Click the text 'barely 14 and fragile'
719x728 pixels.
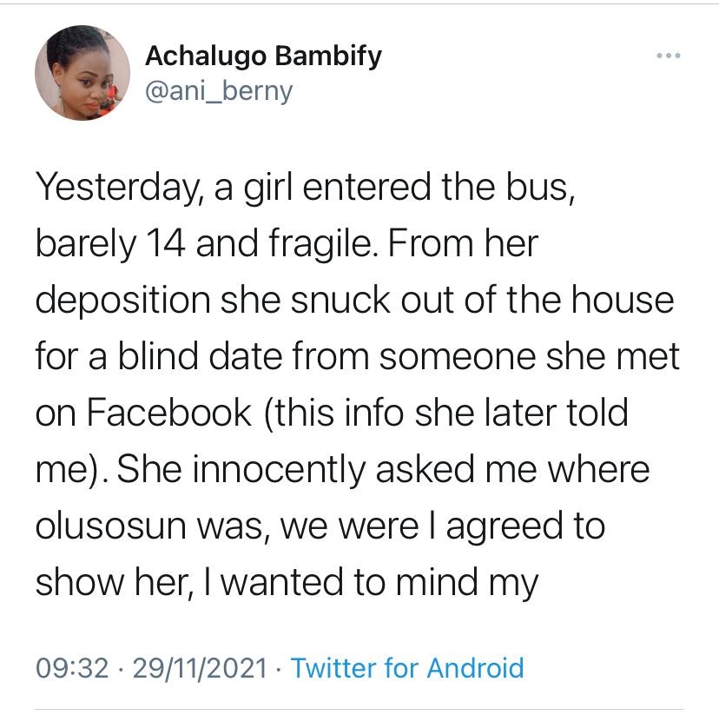tap(203, 243)
